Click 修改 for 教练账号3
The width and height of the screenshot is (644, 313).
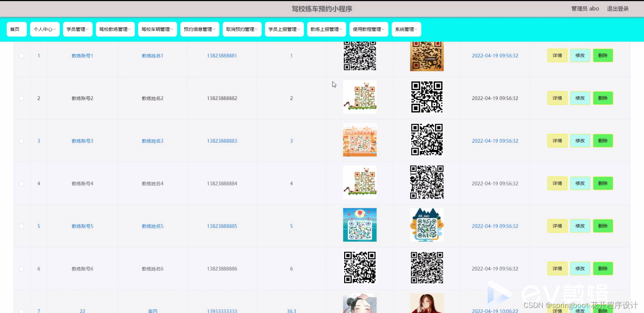(x=580, y=141)
